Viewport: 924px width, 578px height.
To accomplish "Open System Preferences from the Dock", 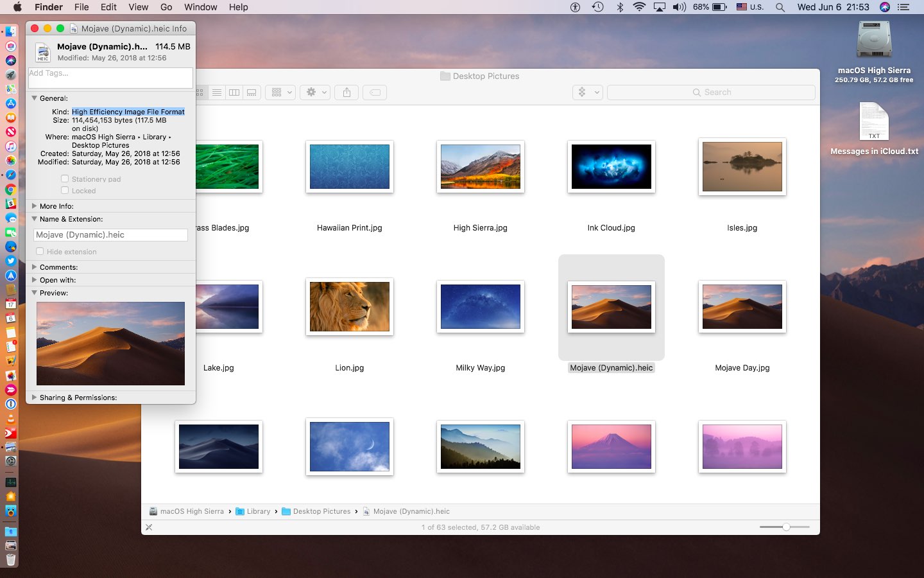I will [11, 461].
